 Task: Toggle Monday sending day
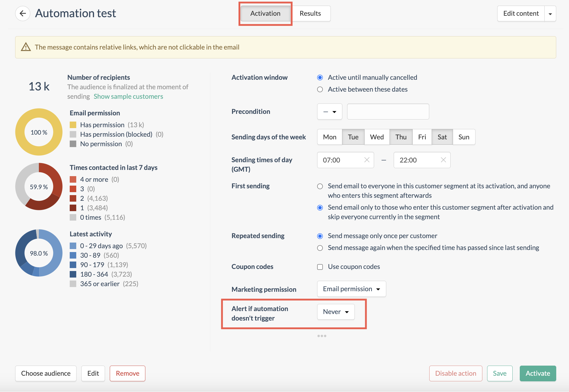click(330, 137)
